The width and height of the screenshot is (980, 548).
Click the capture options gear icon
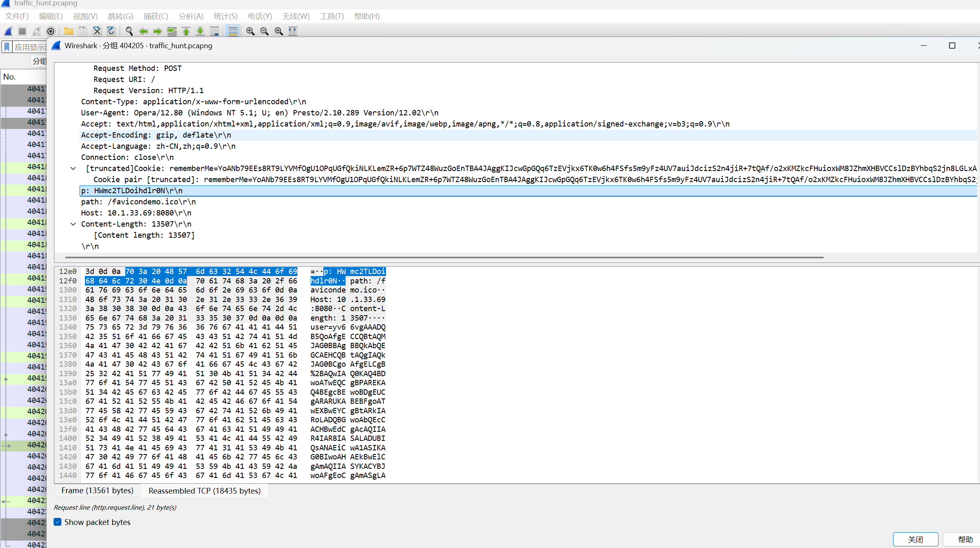click(51, 31)
